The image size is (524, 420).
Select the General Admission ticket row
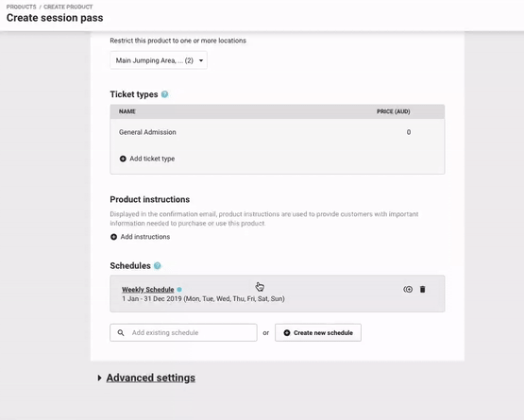pos(278,132)
